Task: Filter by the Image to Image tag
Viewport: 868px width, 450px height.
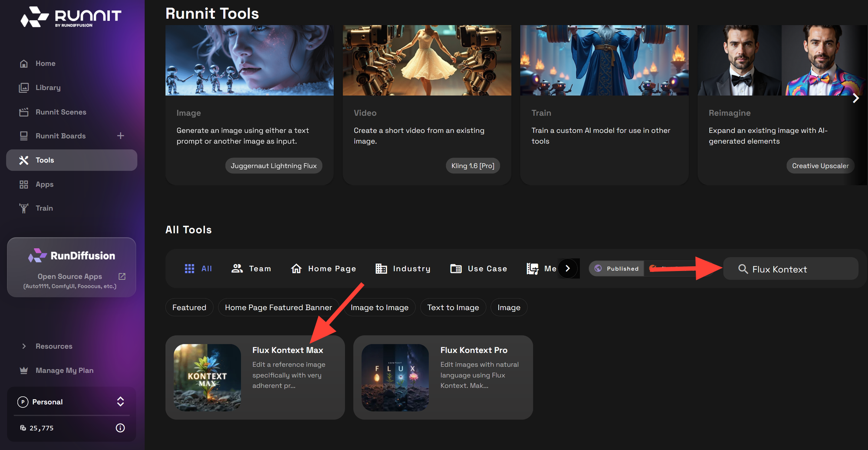Action: point(379,308)
